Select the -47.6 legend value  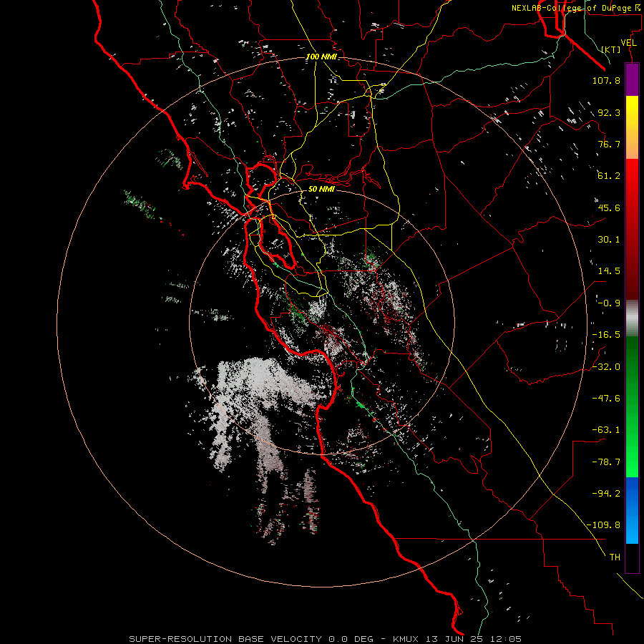(606, 399)
